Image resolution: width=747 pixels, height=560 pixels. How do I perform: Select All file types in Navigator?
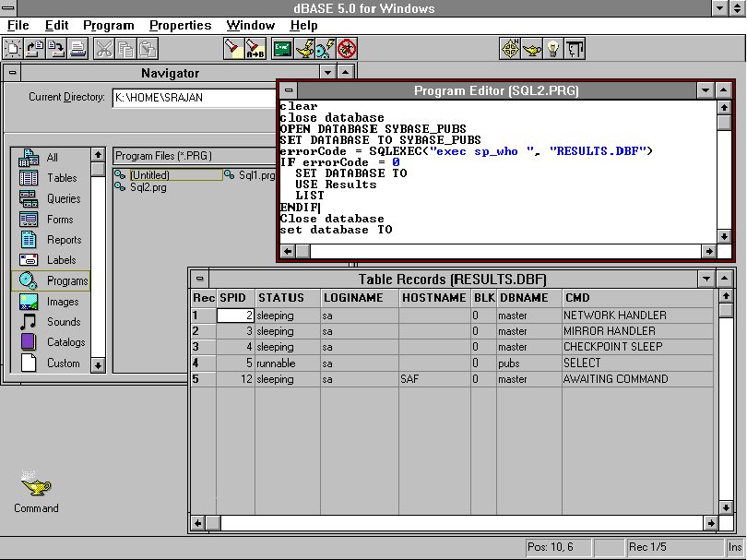(x=51, y=157)
